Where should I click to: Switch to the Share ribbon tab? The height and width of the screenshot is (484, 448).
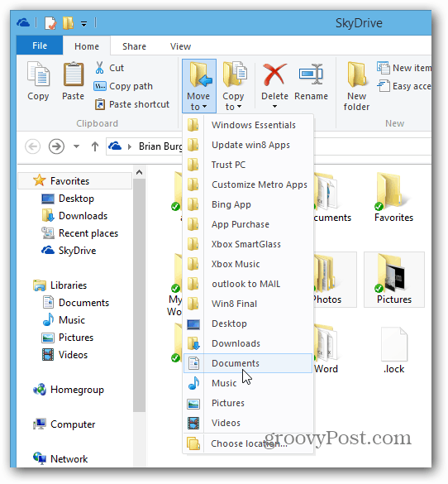(134, 46)
